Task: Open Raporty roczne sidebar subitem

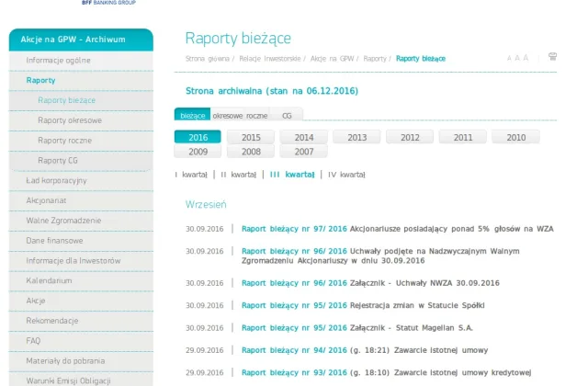Action: (81, 141)
